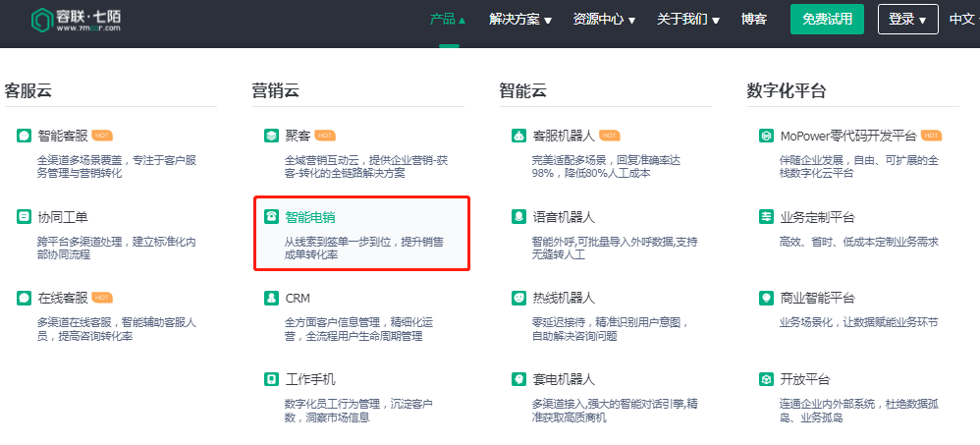The height and width of the screenshot is (445, 980).
Task: Click the 智能客服 chat bubble icon
Action: tap(24, 136)
